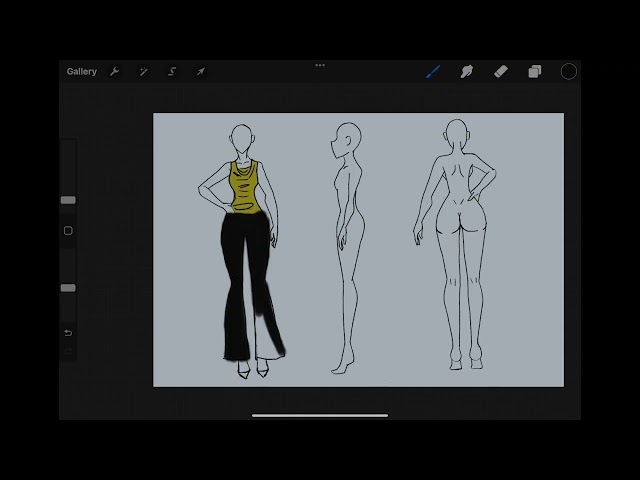The image size is (640, 480).
Task: Tap the square modify button in sidebar
Action: [x=68, y=231]
